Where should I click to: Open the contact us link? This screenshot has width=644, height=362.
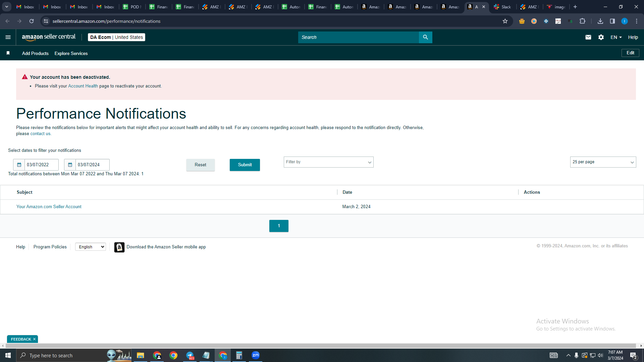tap(40, 134)
